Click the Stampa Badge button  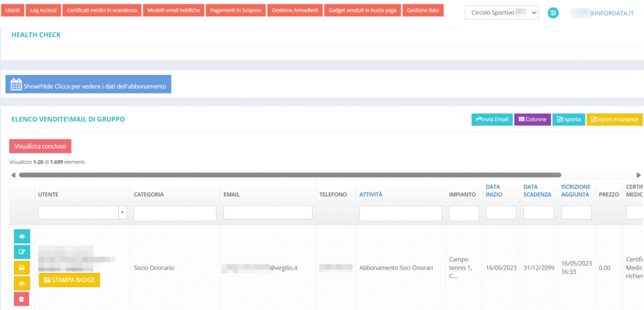point(69,280)
